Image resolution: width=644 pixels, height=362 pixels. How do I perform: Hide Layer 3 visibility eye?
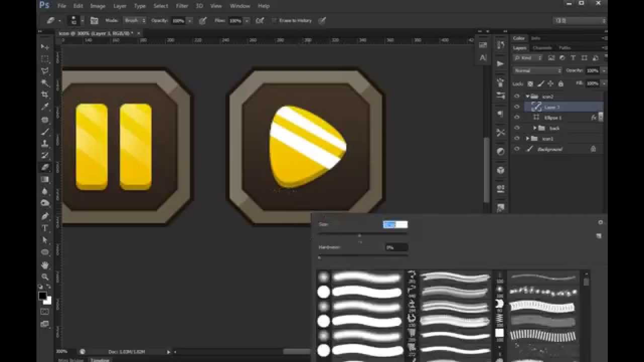(517, 107)
